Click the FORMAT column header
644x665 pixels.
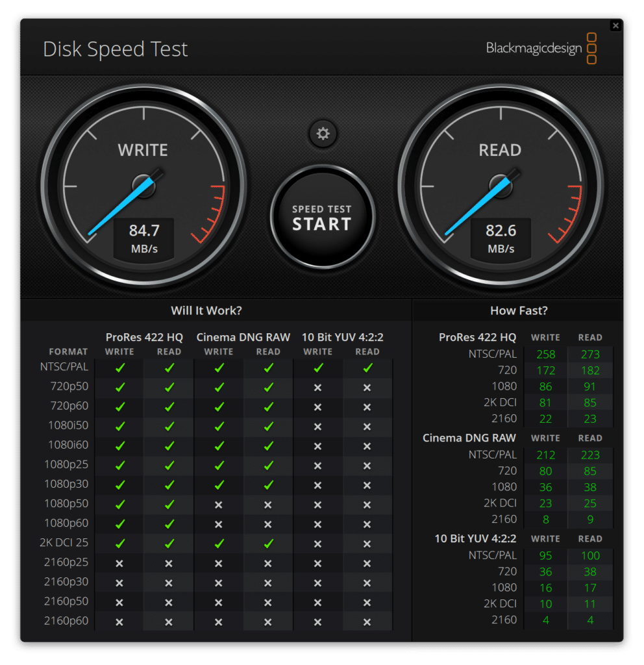coord(68,351)
